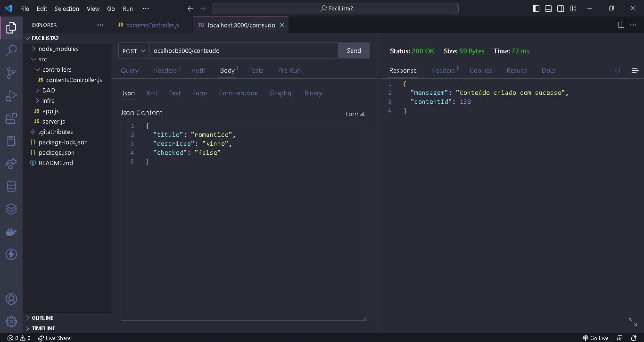Click the request URL input field
The height and width of the screenshot is (342, 644).
click(x=243, y=50)
